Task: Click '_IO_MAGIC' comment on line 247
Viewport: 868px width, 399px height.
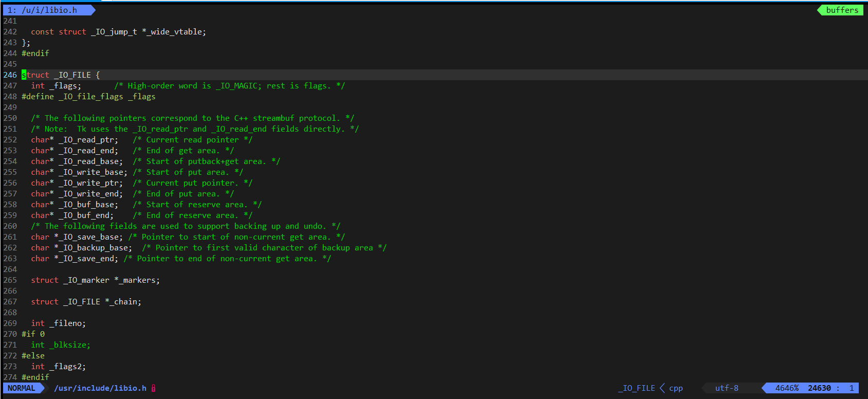Action: click(x=236, y=86)
